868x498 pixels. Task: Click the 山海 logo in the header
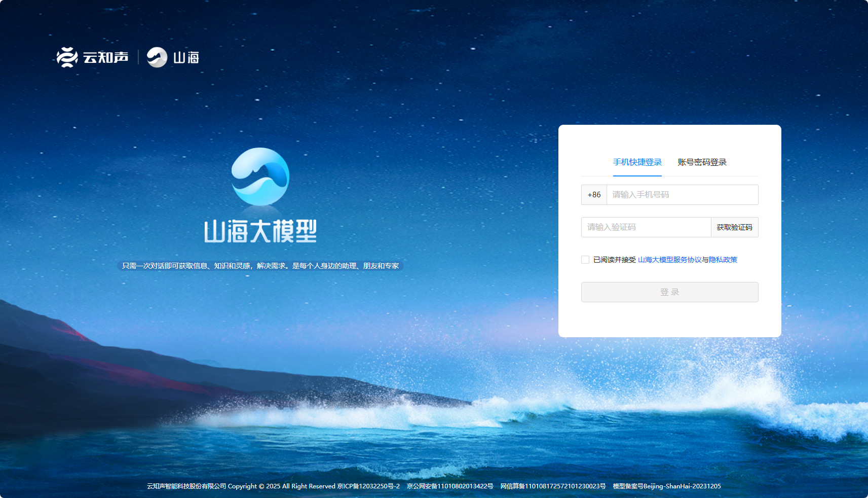[173, 57]
